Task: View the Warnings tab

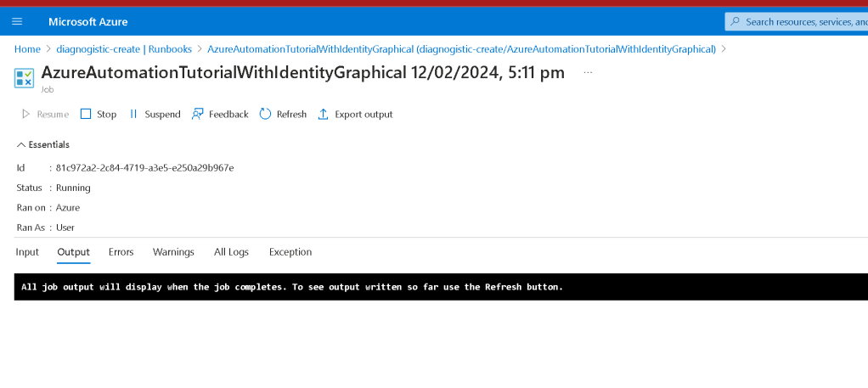Action: [173, 252]
